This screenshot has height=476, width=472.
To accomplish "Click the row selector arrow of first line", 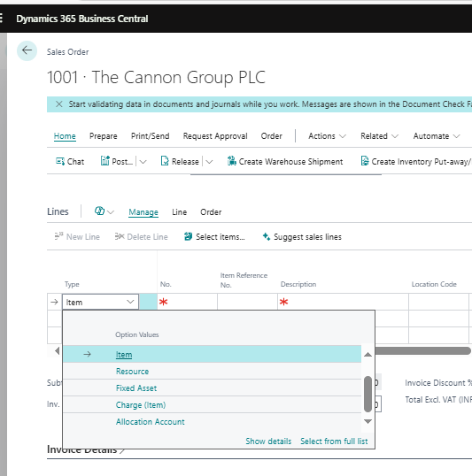I will pos(54,302).
